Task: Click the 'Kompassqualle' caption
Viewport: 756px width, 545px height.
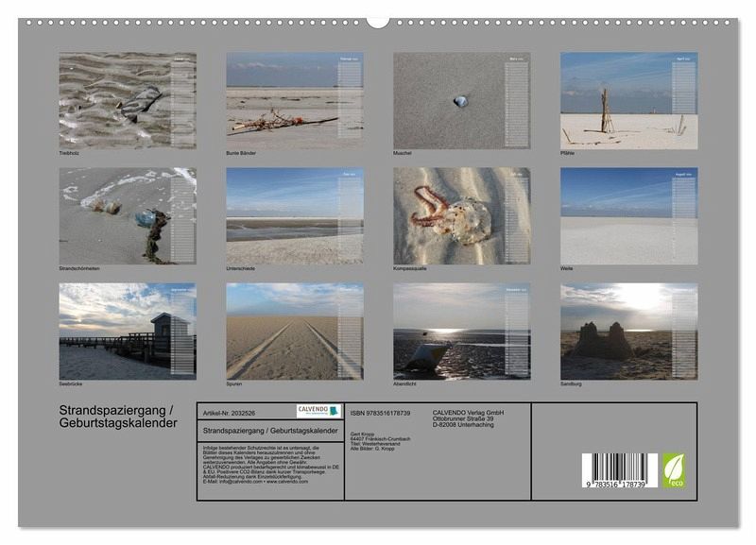Action: coord(410,268)
